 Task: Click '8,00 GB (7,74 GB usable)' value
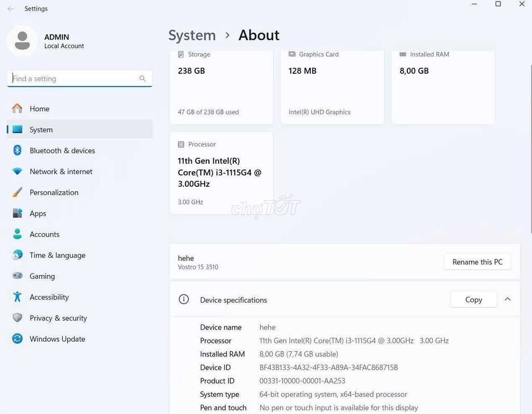pos(299,354)
